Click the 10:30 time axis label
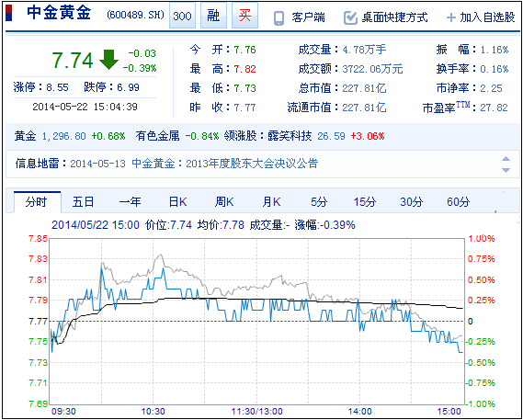The image size is (523, 420). (153, 411)
